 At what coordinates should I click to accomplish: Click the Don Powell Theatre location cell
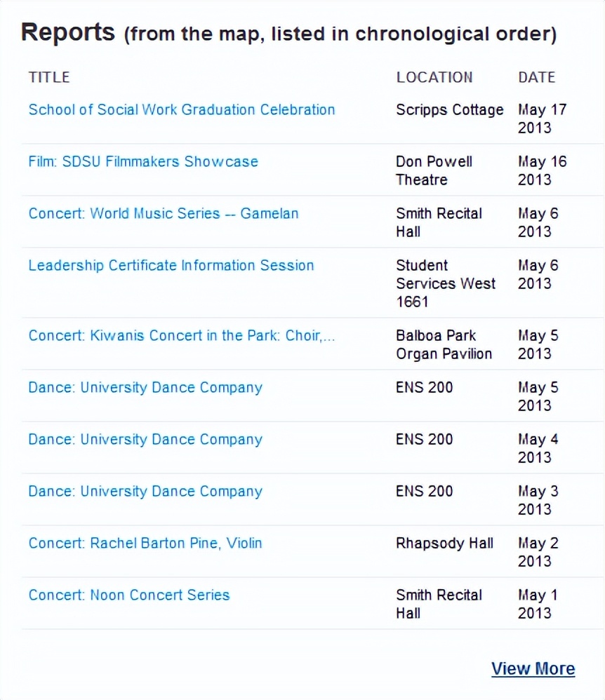[434, 170]
